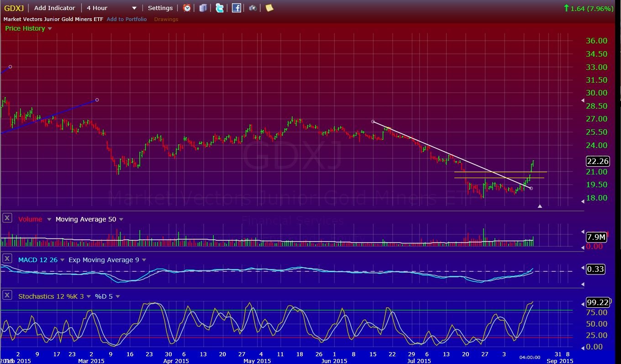Click the alarm clock alert icon
The height and width of the screenshot is (364, 621).
[187, 8]
